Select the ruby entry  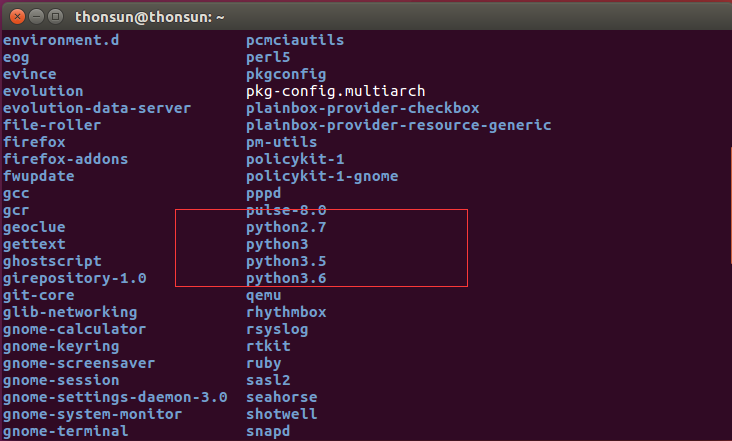(x=264, y=364)
